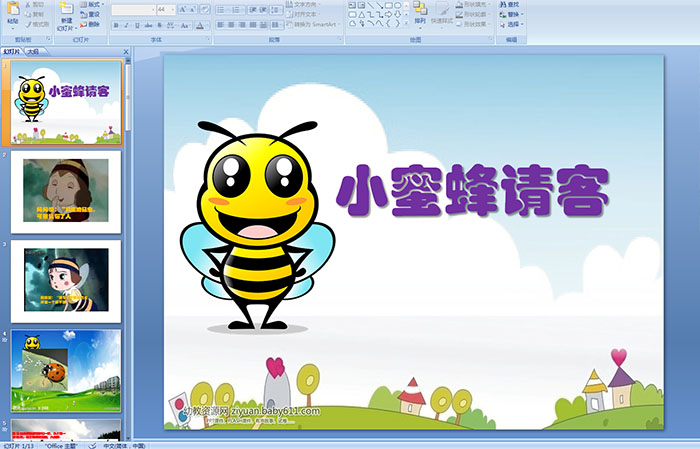This screenshot has height=449, width=700.
Task: Select the Arrow line shape in gallery
Action: (379, 5)
